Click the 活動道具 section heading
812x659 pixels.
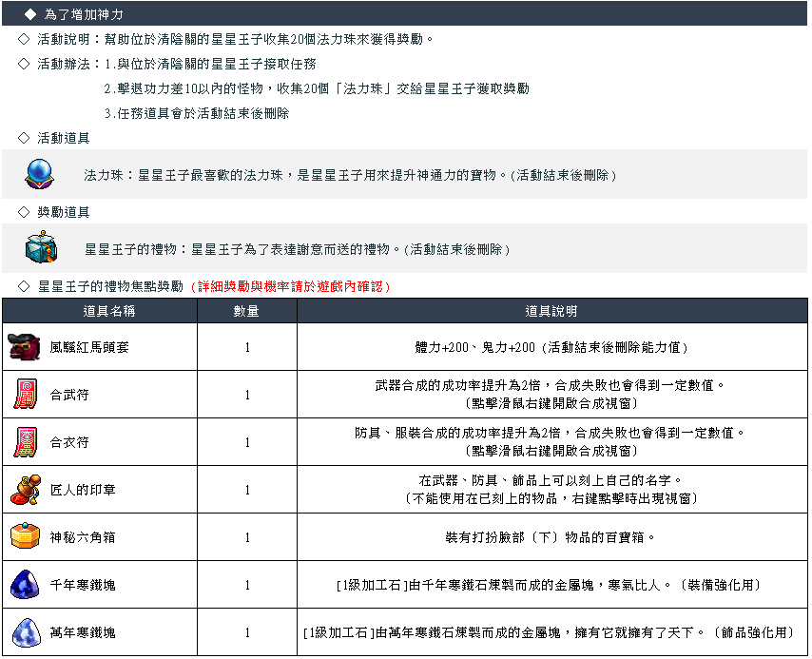63,138
